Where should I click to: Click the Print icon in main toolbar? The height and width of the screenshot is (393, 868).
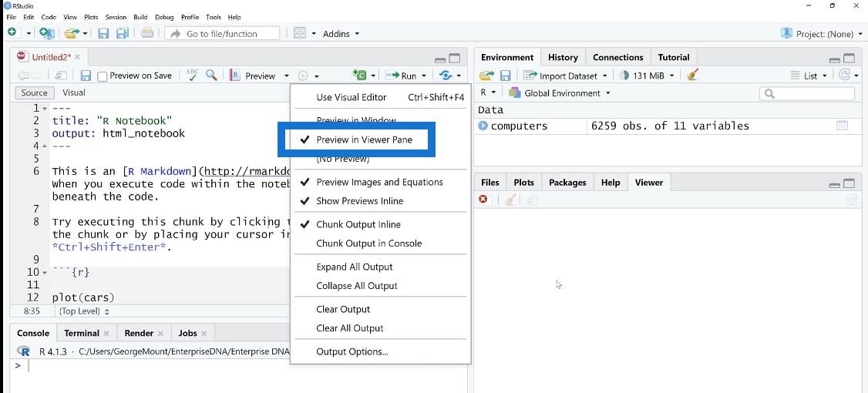tap(146, 33)
